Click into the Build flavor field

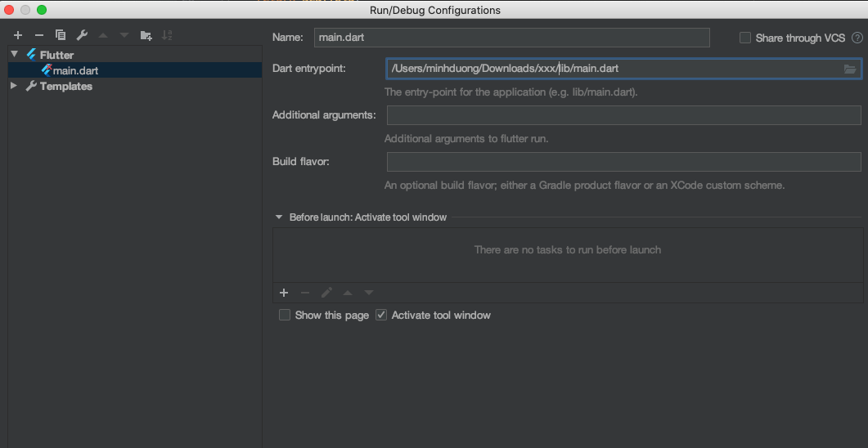[x=623, y=162]
